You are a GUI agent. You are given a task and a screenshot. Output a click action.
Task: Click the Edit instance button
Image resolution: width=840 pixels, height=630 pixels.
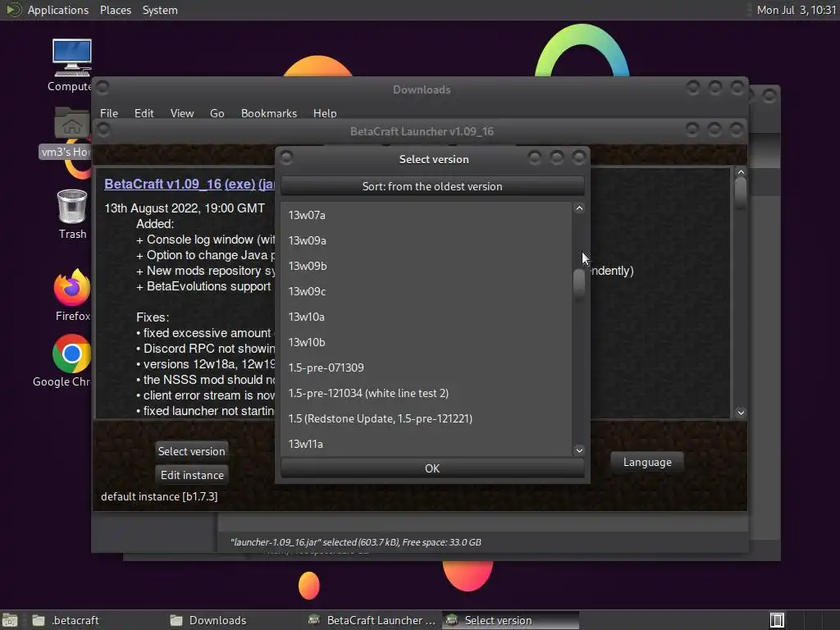coord(192,475)
